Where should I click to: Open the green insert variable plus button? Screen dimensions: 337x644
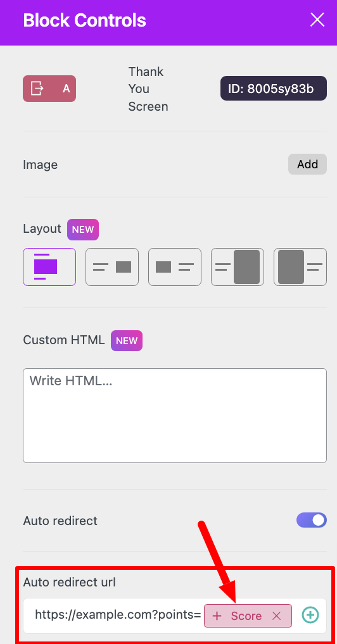(x=310, y=615)
